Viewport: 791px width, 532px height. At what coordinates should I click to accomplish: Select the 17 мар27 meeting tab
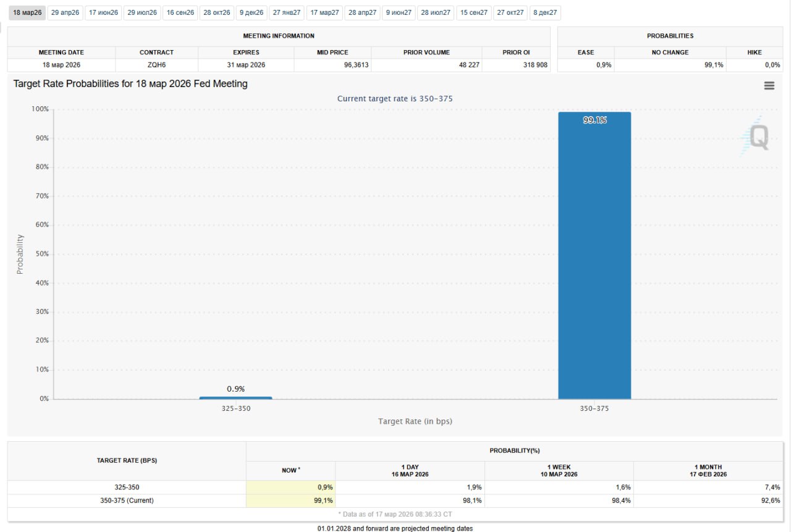tap(324, 12)
